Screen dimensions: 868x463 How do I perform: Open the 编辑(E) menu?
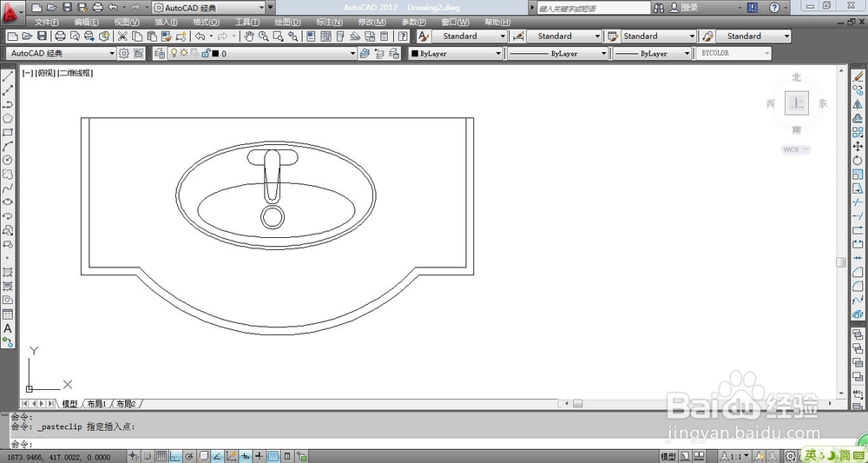point(87,23)
